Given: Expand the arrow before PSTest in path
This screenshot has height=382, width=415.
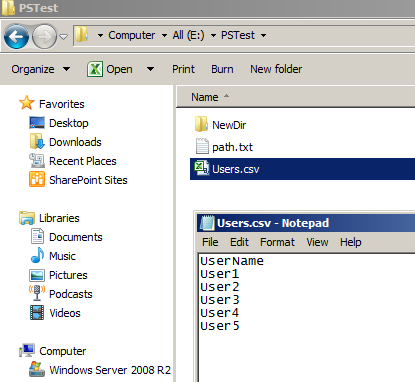Looking at the screenshot, I should pyautogui.click(x=213, y=35).
